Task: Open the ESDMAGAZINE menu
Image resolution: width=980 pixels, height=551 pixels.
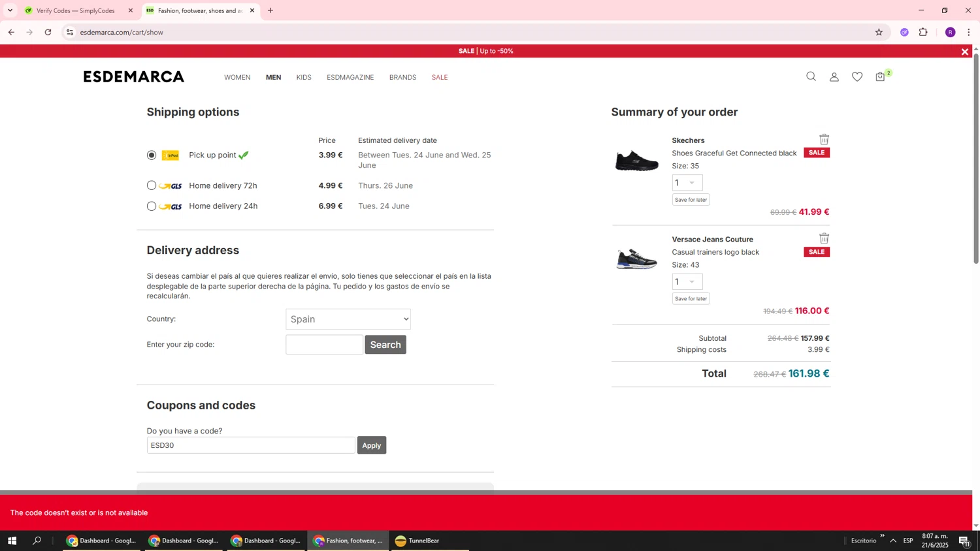Action: click(350, 77)
